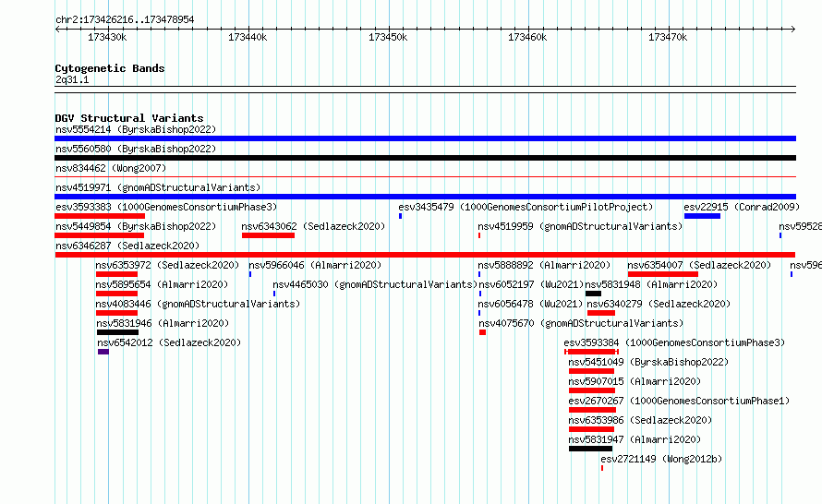The image size is (822, 504).
Task: Click the red bar under nsv6343062
Action: pyautogui.click(x=268, y=235)
